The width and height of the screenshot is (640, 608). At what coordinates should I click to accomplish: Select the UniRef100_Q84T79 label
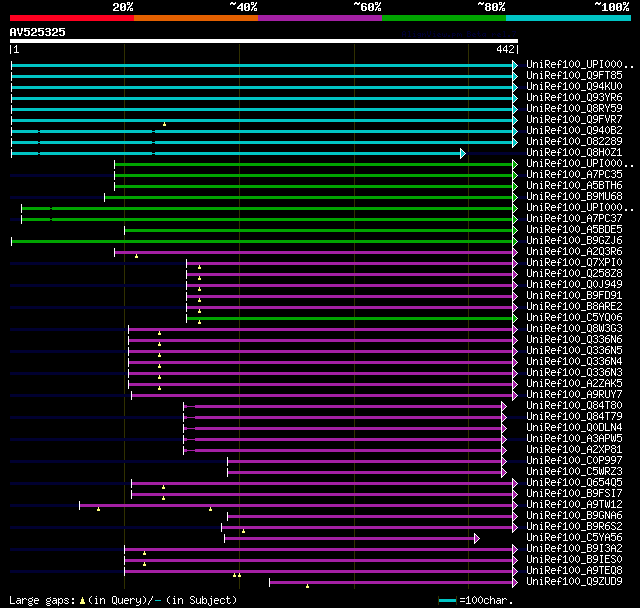(574, 417)
